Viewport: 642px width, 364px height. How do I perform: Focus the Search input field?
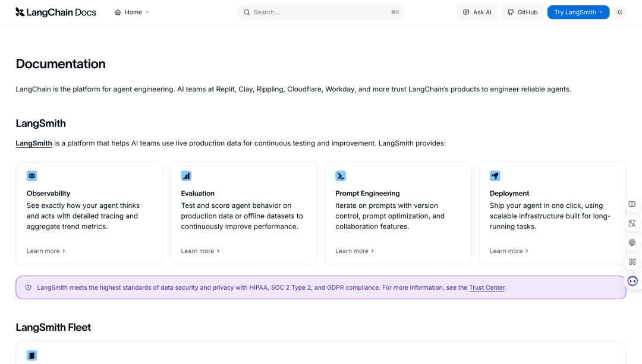tap(321, 12)
